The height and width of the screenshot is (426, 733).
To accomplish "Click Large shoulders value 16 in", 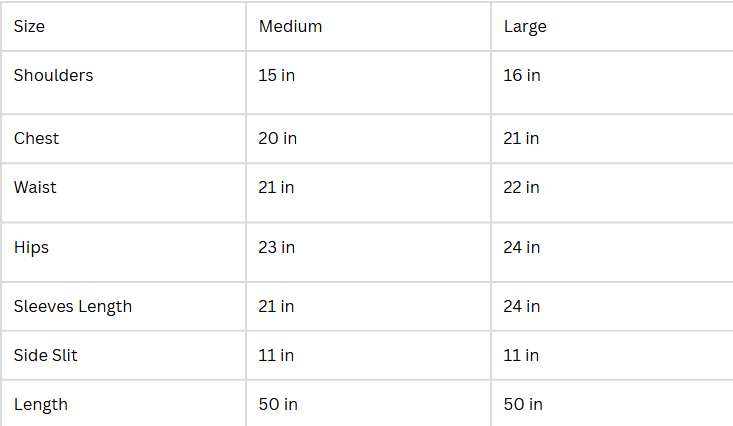I will point(522,75).
